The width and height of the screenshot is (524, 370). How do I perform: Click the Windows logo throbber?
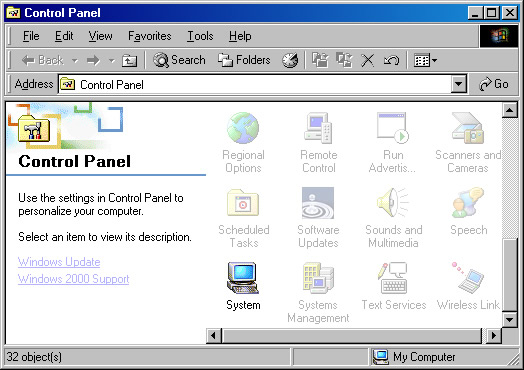coord(499,36)
